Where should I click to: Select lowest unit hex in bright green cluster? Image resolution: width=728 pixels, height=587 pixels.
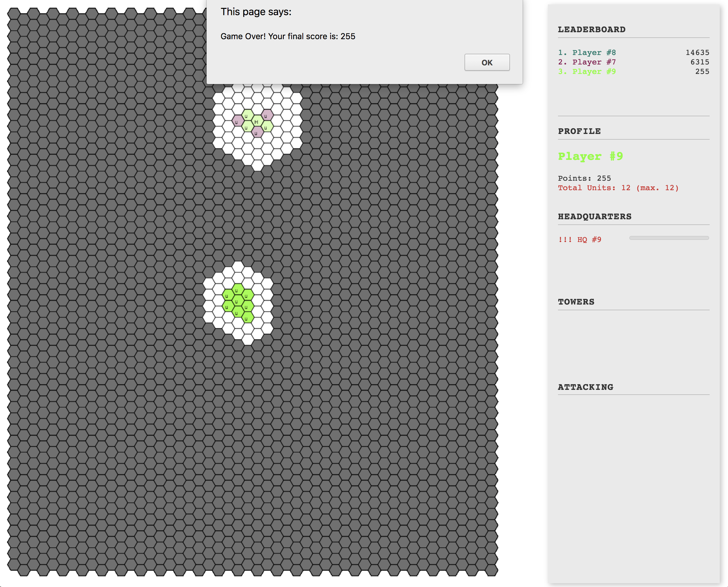pos(247,318)
